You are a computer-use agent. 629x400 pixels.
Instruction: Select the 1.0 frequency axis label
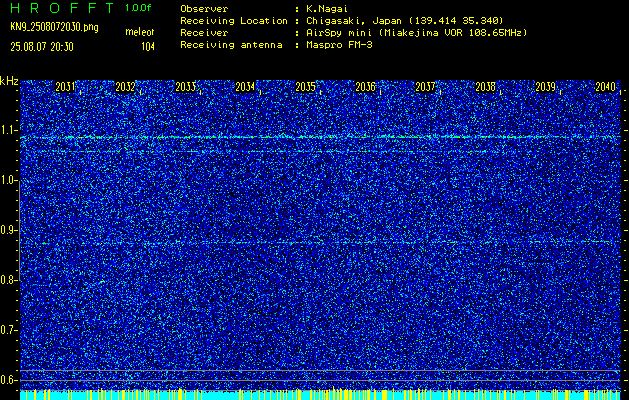(8, 180)
